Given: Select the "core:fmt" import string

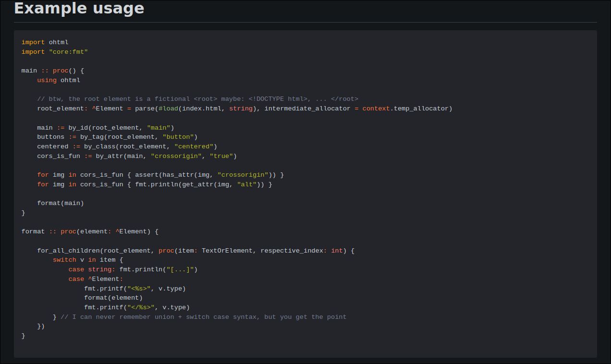Looking at the screenshot, I should (x=68, y=52).
